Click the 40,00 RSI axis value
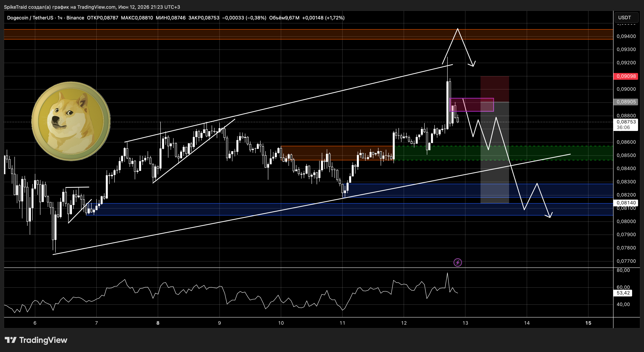The width and height of the screenshot is (644, 352). 623,304
